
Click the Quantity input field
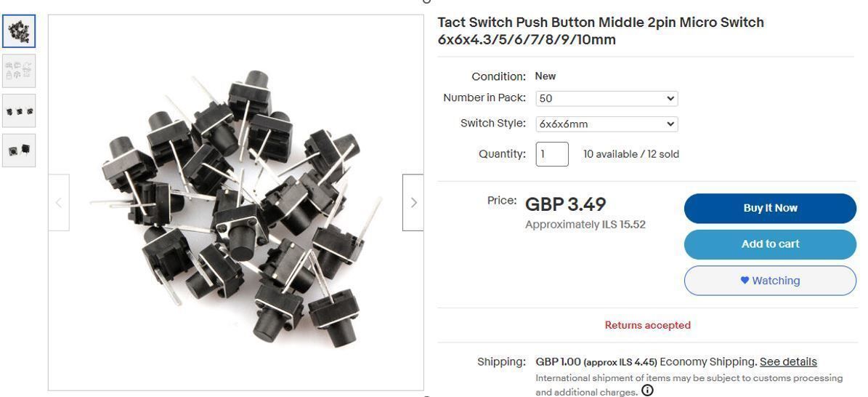pos(551,154)
